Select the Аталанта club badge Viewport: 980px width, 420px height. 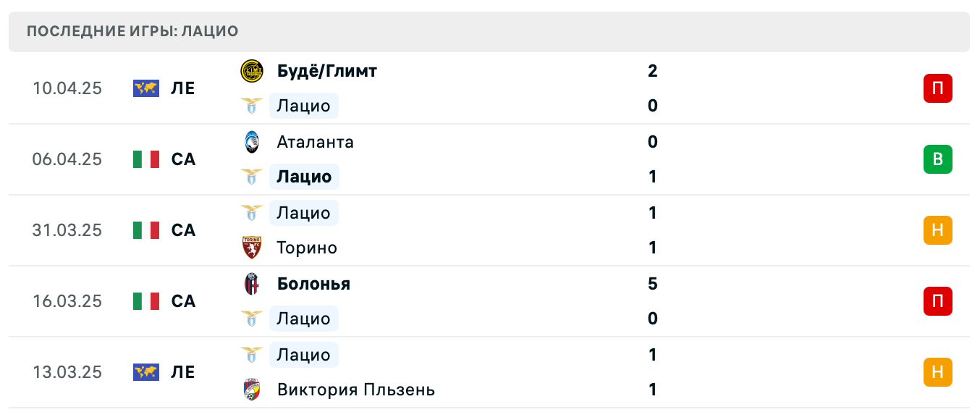click(x=251, y=141)
